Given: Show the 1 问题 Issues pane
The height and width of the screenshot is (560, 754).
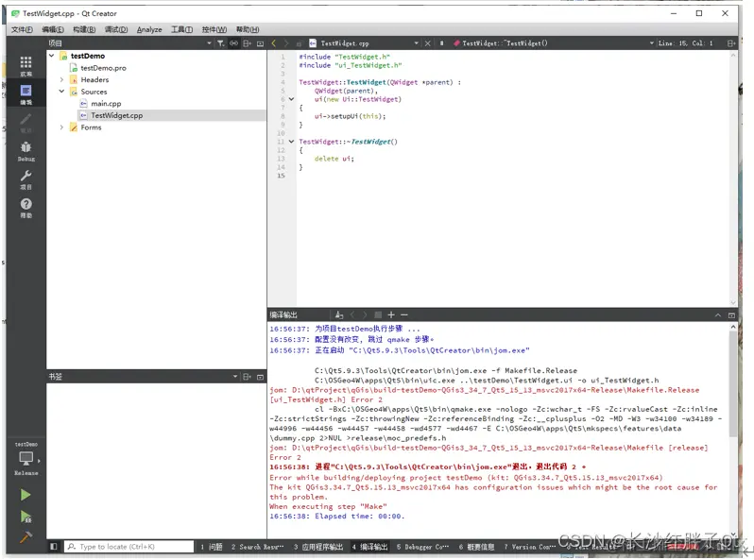Looking at the screenshot, I should coord(212,547).
